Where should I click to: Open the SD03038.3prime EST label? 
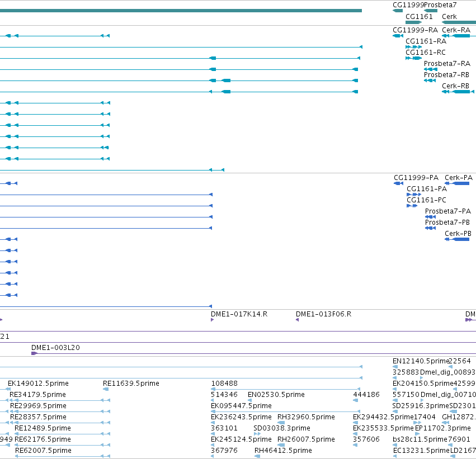click(282, 428)
